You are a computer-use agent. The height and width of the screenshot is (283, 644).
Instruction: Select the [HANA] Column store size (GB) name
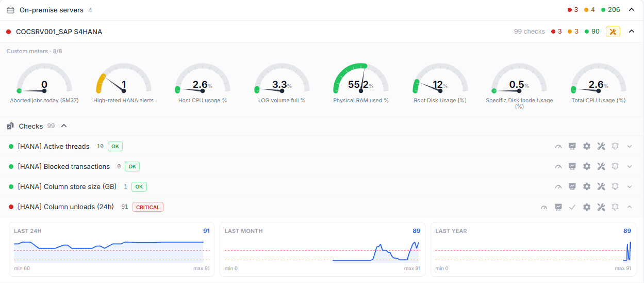[x=67, y=187]
